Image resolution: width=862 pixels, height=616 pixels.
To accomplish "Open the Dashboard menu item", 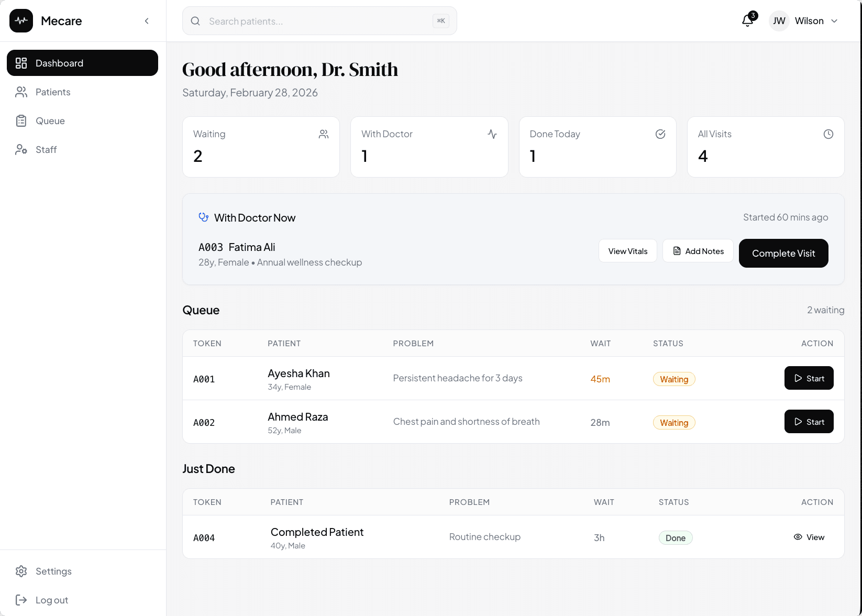I will click(x=82, y=63).
